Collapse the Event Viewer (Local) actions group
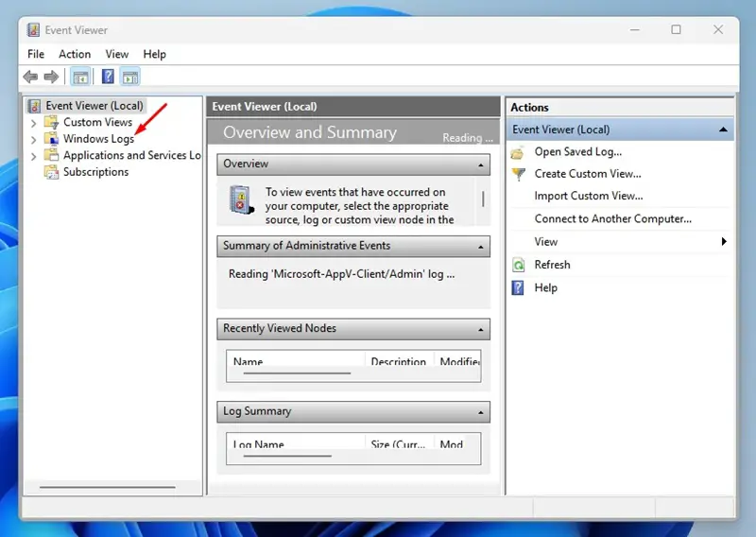Viewport: 756px width, 537px height. [723, 130]
